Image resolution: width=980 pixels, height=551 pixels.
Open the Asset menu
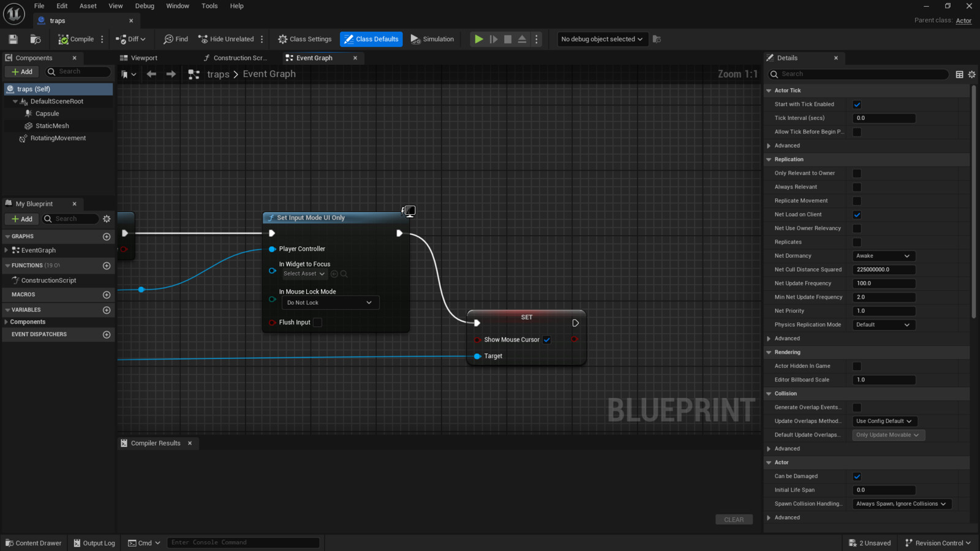(x=88, y=6)
